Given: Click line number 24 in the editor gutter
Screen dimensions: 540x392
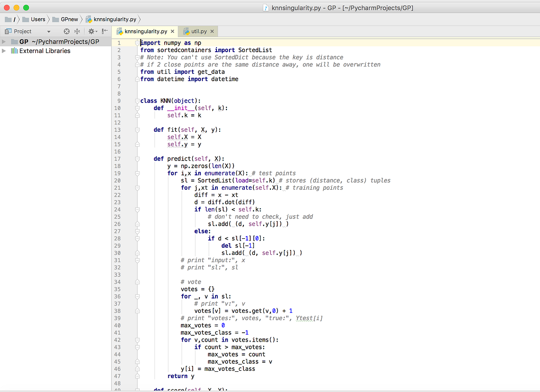Looking at the screenshot, I should pyautogui.click(x=117, y=209).
